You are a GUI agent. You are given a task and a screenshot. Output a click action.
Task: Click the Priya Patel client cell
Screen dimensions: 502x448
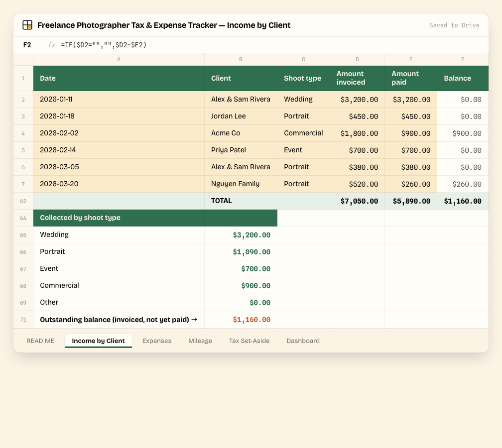point(241,150)
